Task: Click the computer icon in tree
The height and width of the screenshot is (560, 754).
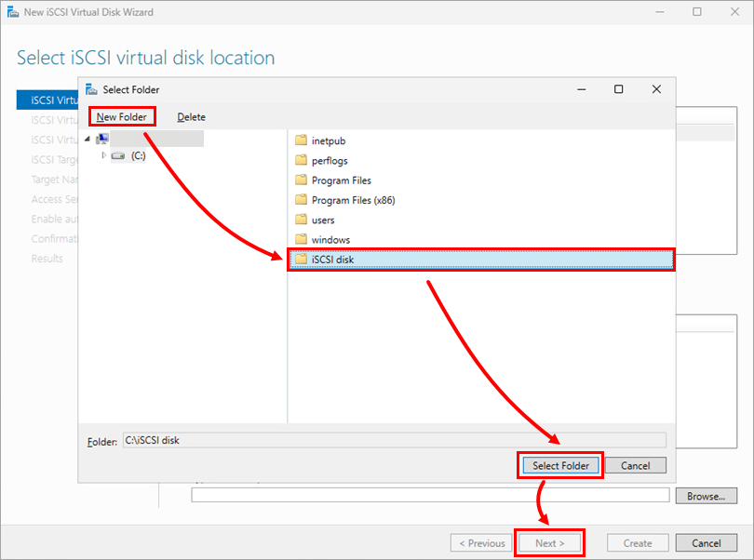Action: [x=102, y=139]
